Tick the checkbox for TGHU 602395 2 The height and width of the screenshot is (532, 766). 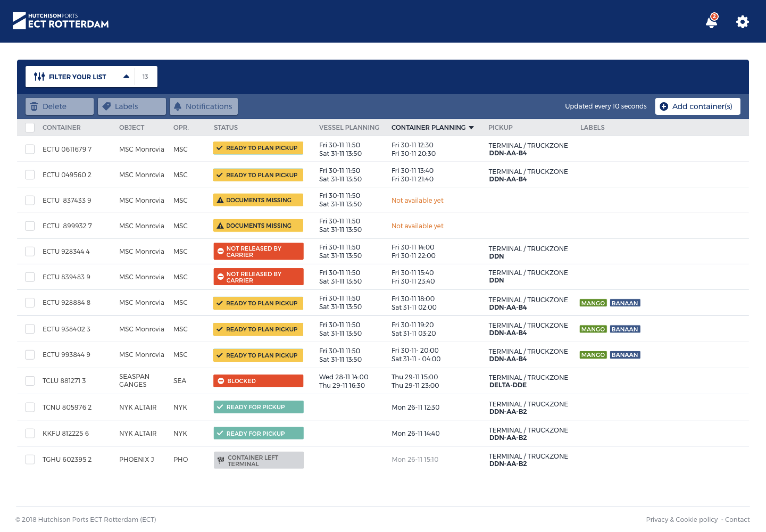coord(30,459)
